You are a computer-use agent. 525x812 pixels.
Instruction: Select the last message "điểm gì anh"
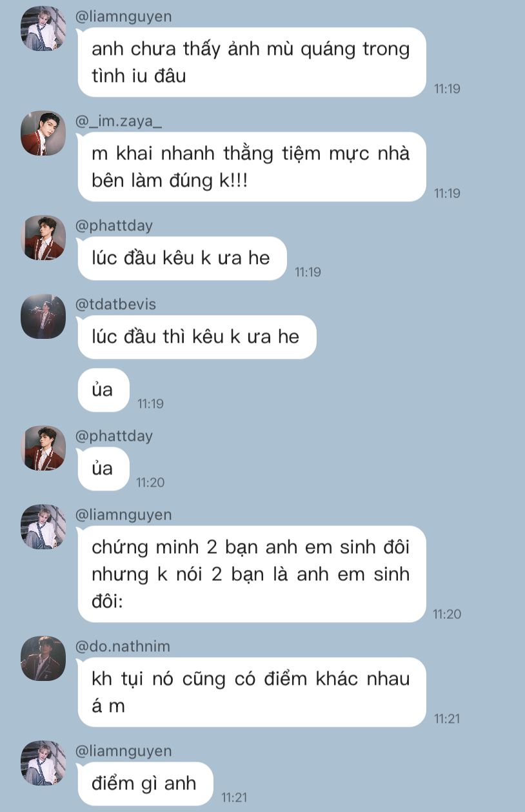click(x=145, y=784)
